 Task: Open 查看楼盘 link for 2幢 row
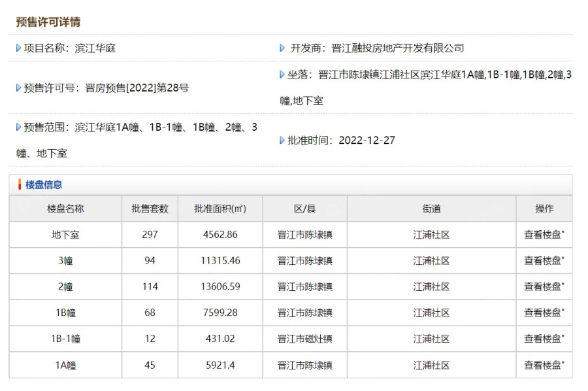click(544, 286)
